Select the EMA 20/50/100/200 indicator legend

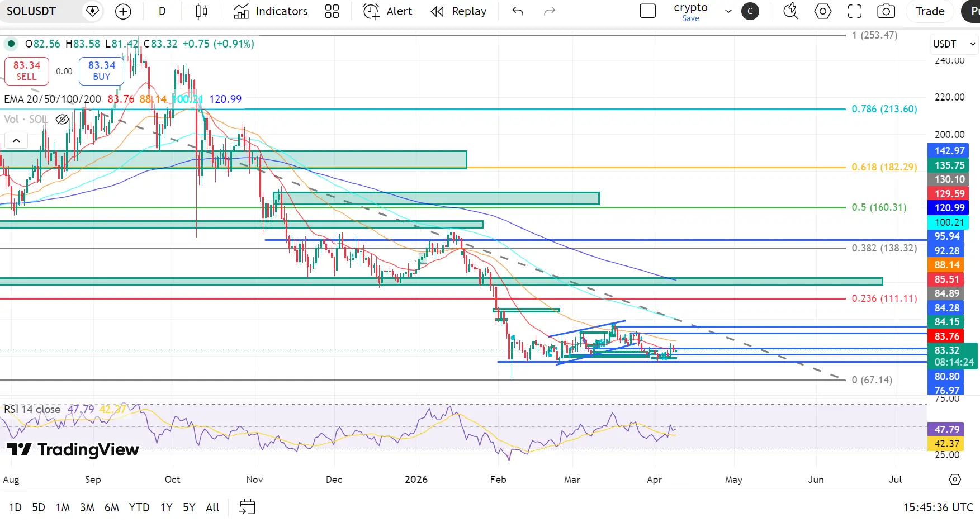(53, 99)
